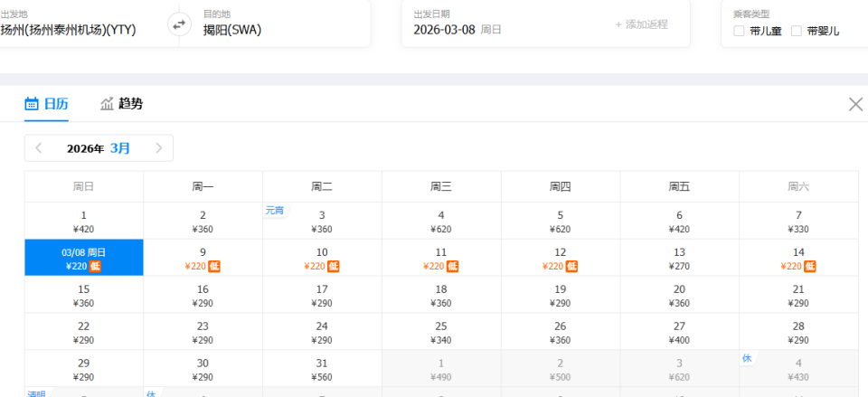This screenshot has width=868, height=397.
Task: Enable the 带婴儿 checkbox
Action: pyautogui.click(x=797, y=31)
